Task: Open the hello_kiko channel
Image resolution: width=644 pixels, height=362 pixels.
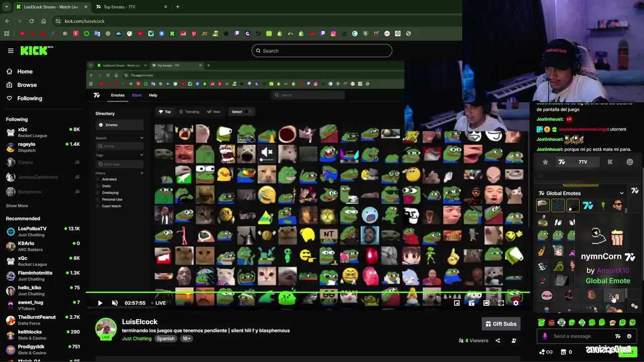Action: 43,291
